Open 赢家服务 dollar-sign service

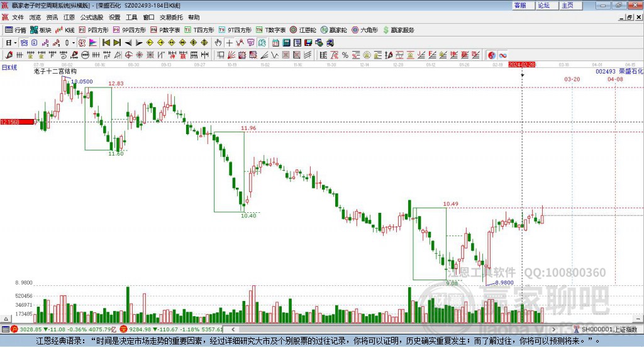pos(398,30)
